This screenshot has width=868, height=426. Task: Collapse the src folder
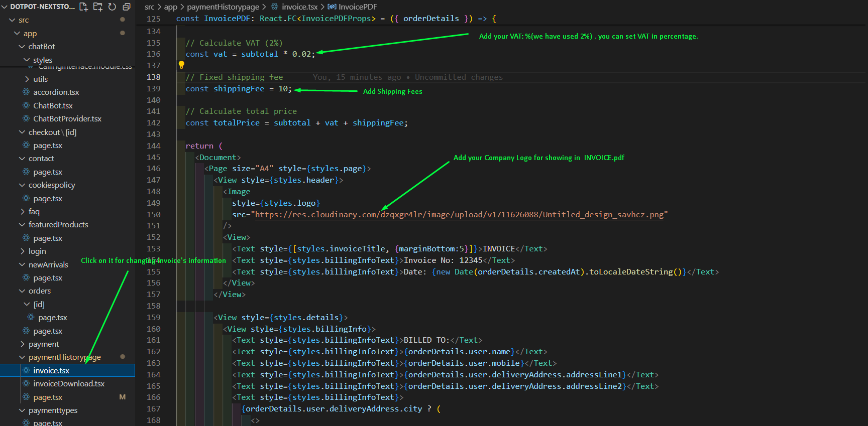(x=12, y=20)
